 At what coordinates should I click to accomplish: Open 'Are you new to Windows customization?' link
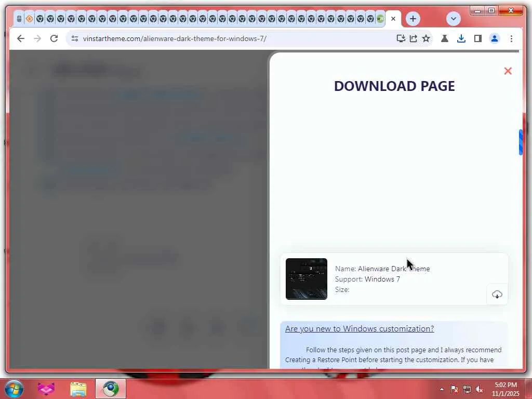click(360, 329)
